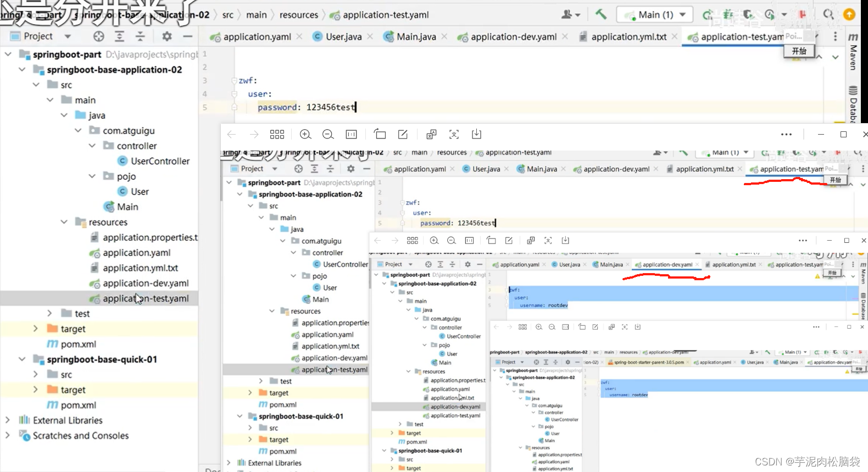The height and width of the screenshot is (472, 868).
Task: Expand Scratches and Consoles node
Action: [8, 435]
